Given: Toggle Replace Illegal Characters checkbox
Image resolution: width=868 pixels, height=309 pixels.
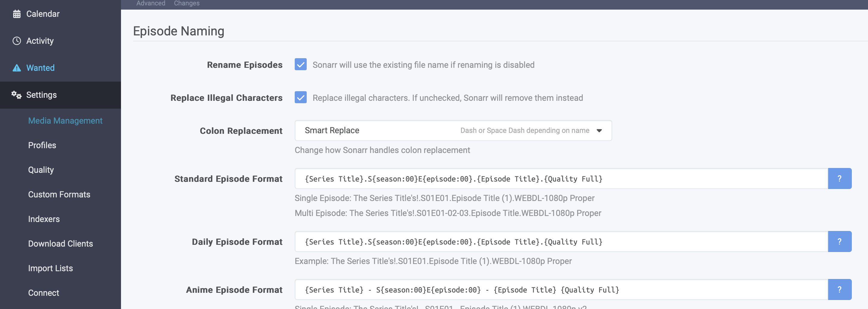Looking at the screenshot, I should [300, 97].
